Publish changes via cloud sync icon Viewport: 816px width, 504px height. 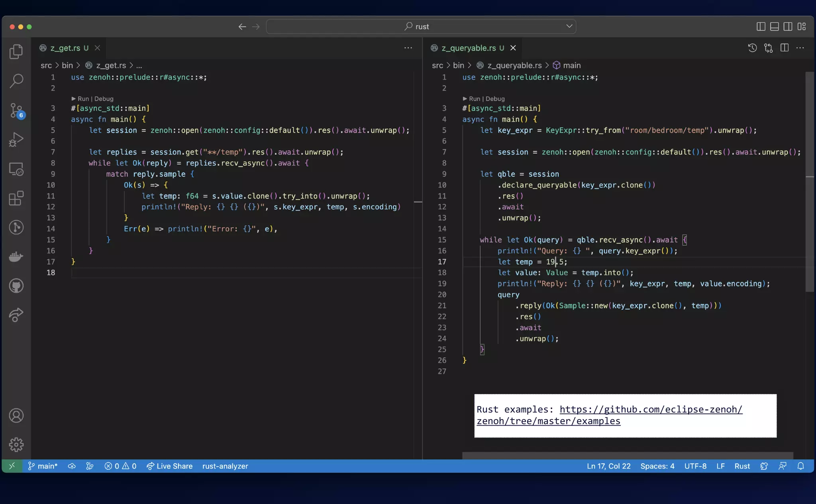point(72,466)
